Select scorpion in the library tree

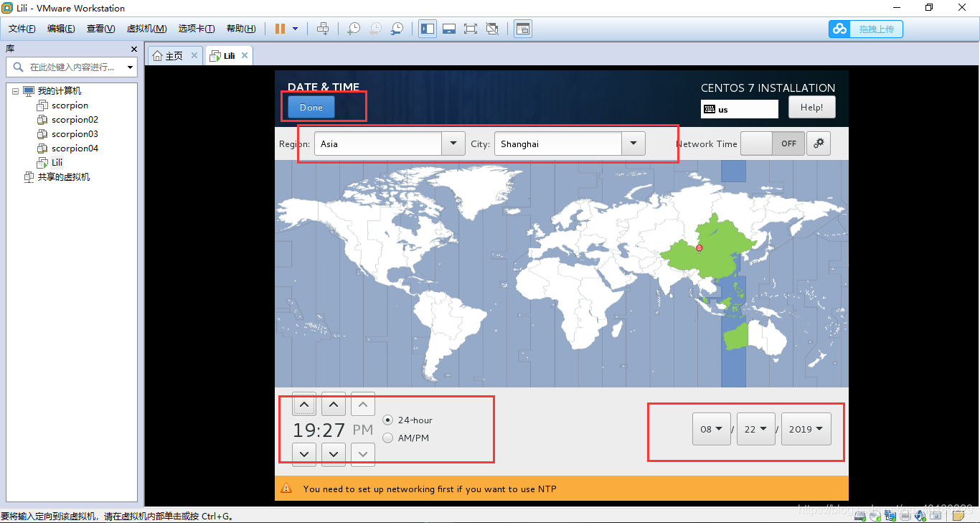[x=70, y=105]
